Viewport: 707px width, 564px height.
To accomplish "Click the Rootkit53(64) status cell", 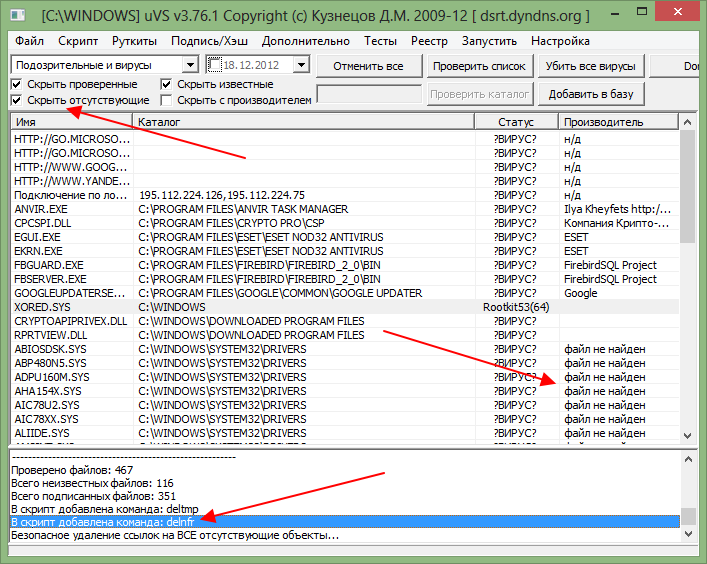I will [516, 307].
